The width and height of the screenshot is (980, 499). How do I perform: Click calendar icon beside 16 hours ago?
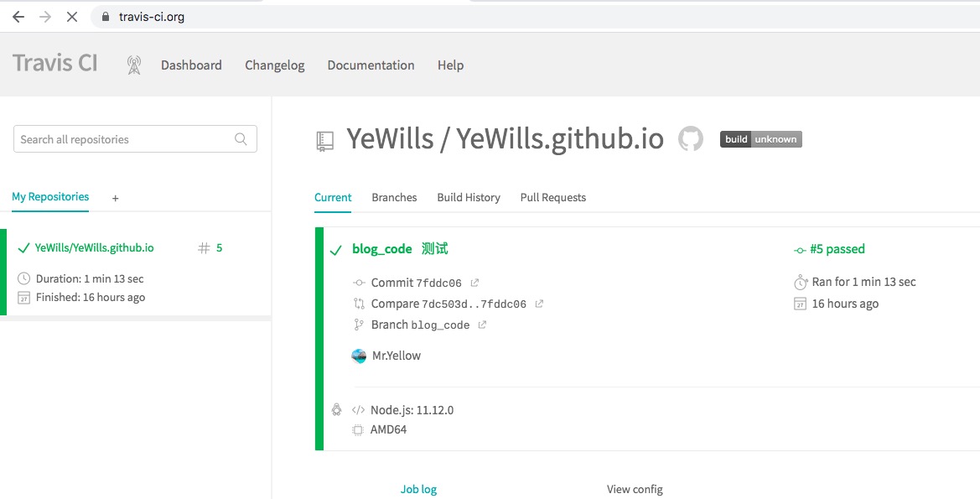point(800,304)
